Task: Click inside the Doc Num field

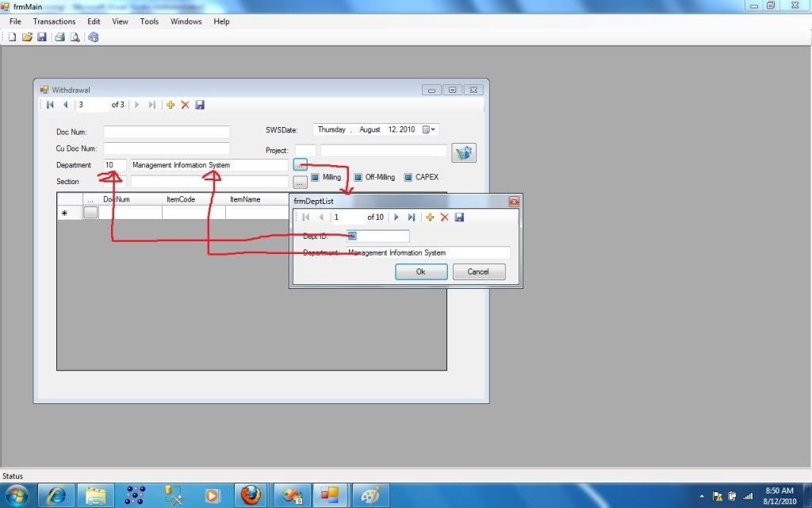Action: pos(167,133)
